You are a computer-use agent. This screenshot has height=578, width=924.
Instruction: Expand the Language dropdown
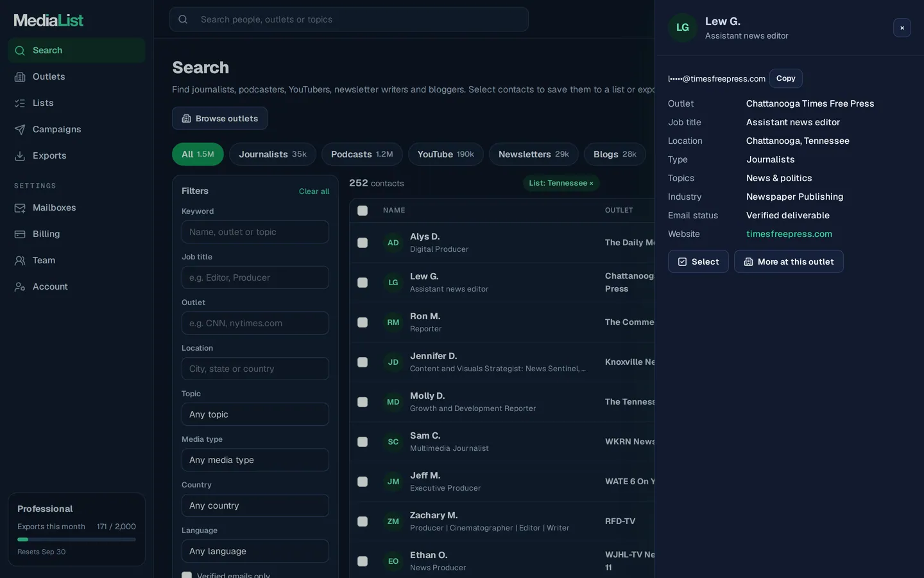[x=255, y=551]
